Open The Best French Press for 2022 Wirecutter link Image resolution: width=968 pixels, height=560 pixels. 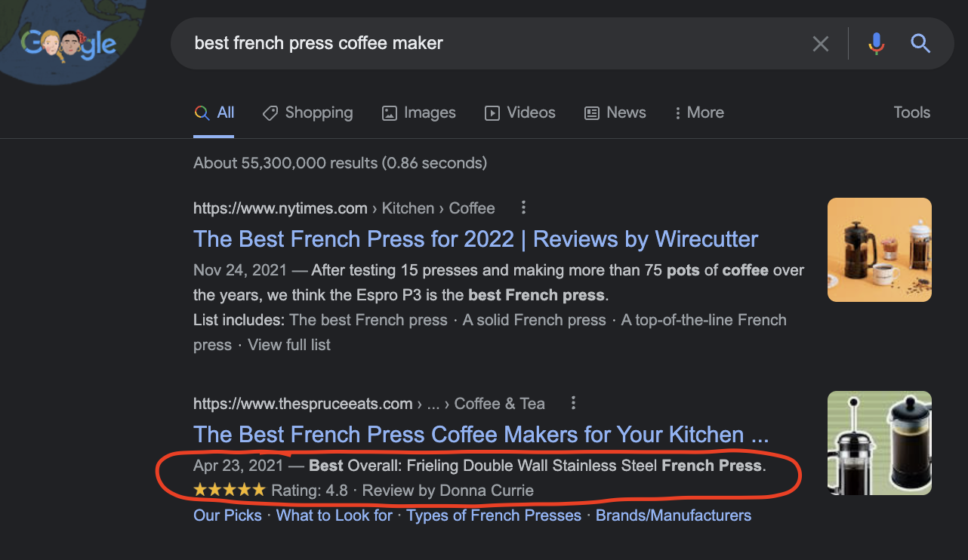[476, 239]
